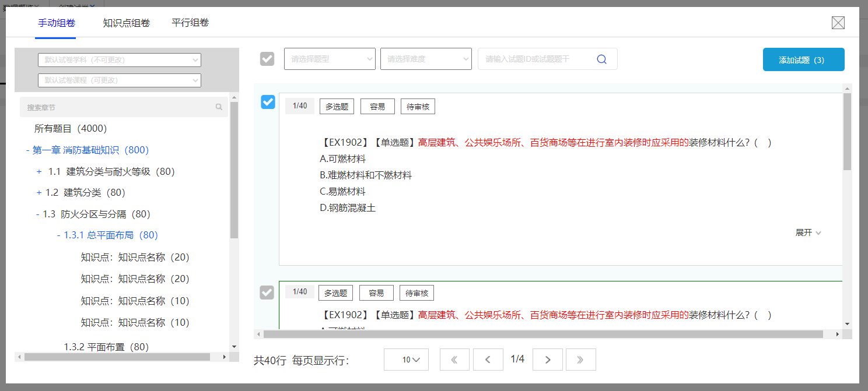Go to the first page with double-left arrow
Image resolution: width=868 pixels, height=391 pixels.
454,360
